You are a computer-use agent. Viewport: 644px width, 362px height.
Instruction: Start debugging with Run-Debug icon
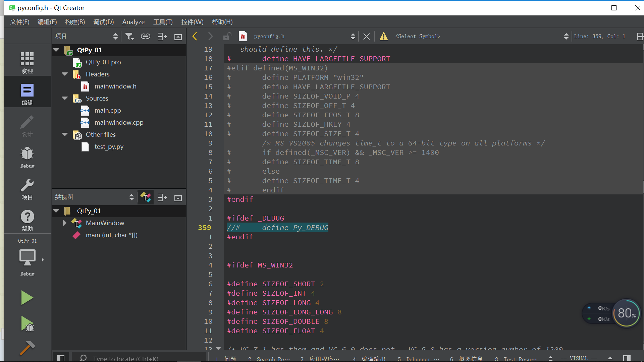click(27, 324)
